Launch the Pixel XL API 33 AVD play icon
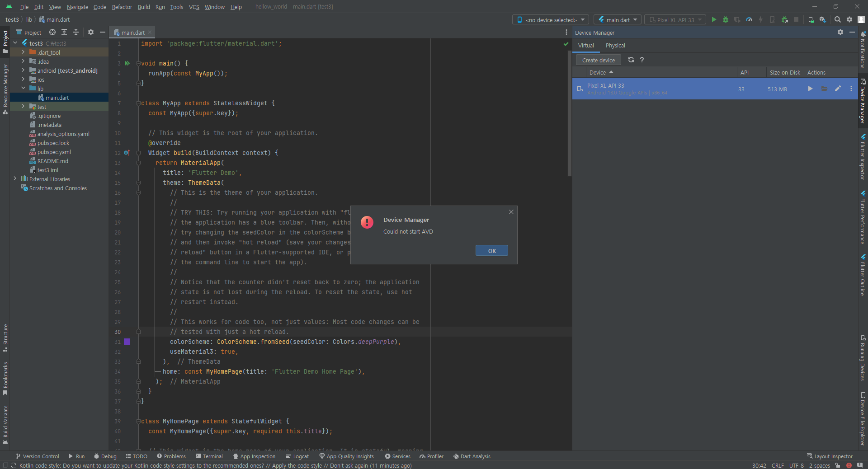Screen dimensions: 868x469 point(810,89)
